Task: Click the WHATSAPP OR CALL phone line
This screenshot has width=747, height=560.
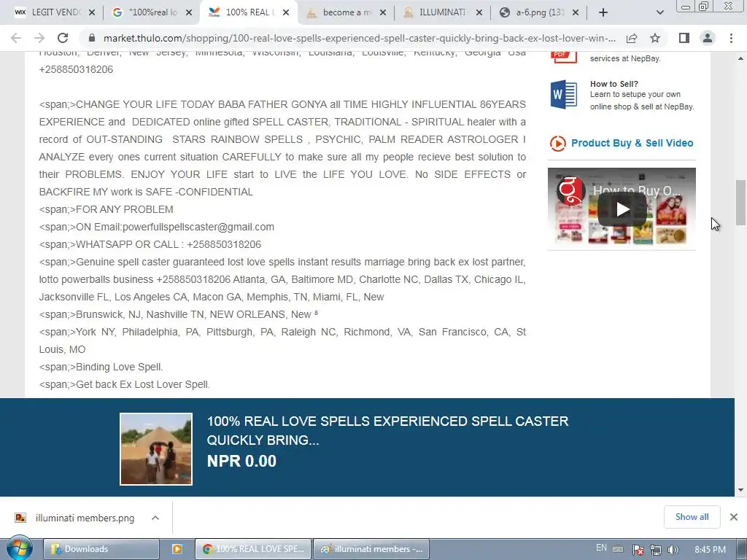Action: click(x=150, y=245)
